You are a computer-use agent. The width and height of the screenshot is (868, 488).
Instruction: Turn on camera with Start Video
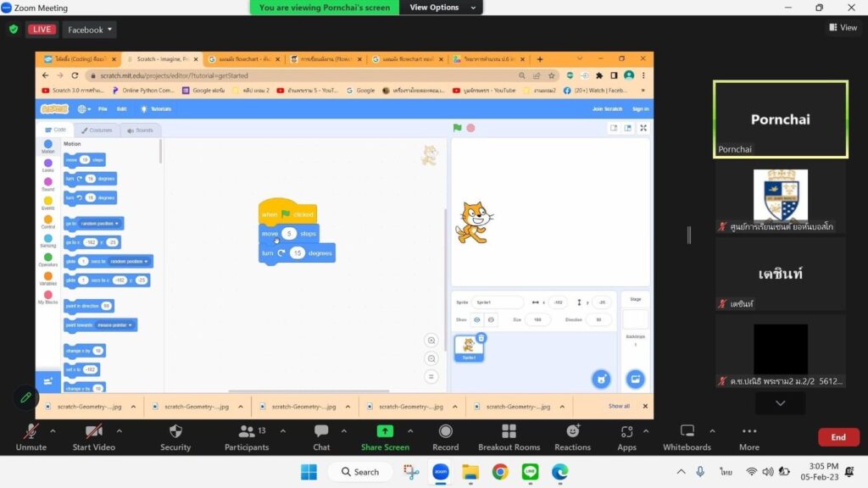(x=93, y=437)
